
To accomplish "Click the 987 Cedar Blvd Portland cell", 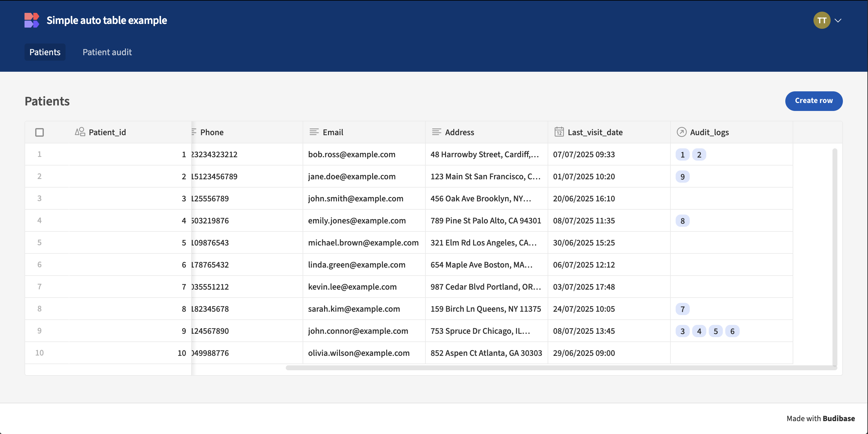I will coord(487,287).
